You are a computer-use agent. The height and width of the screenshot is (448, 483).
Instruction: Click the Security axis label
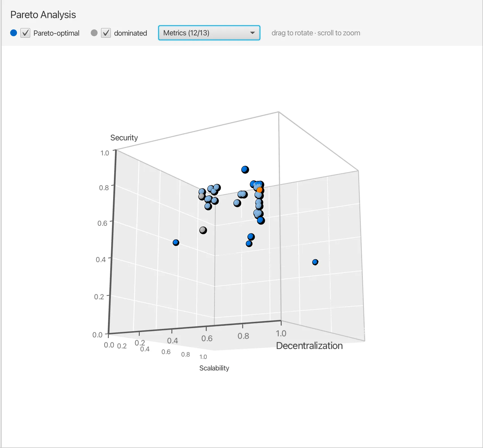pos(124,138)
